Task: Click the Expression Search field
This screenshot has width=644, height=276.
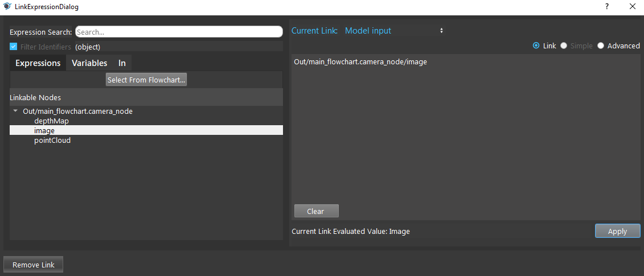Action: (179, 32)
